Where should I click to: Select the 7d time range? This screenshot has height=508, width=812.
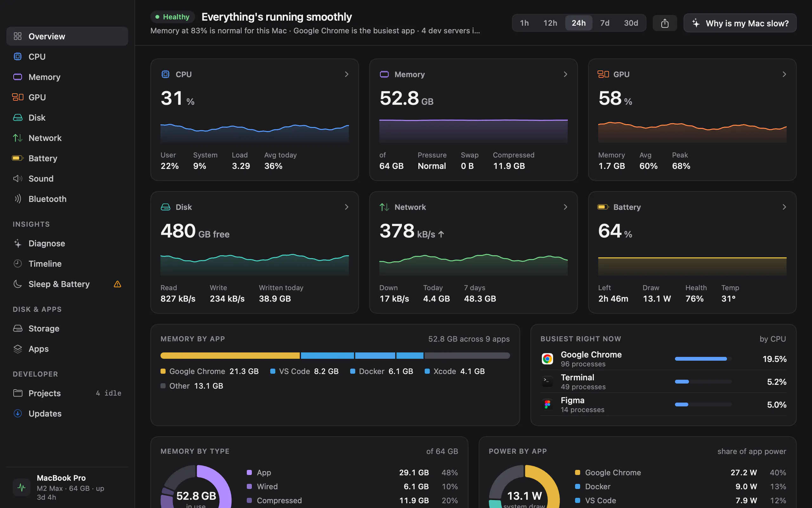pyautogui.click(x=605, y=23)
